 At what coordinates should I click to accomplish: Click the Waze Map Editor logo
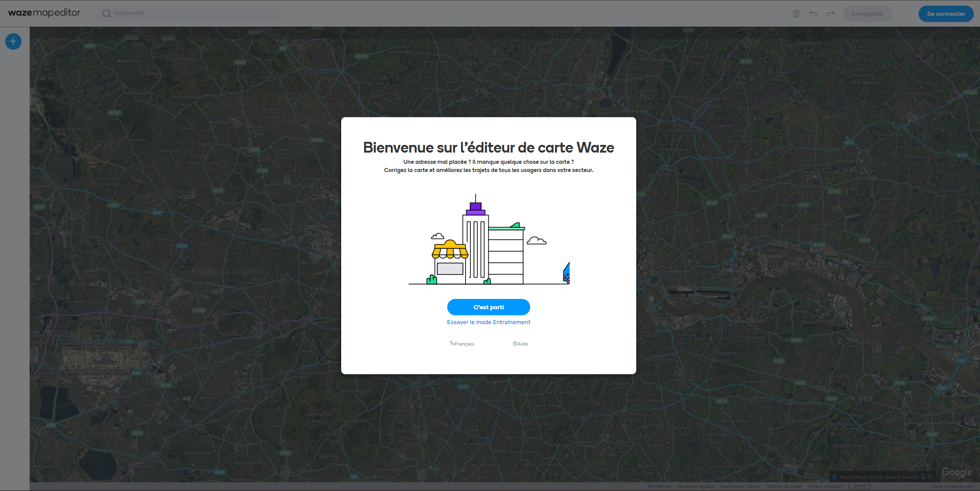coord(44,13)
